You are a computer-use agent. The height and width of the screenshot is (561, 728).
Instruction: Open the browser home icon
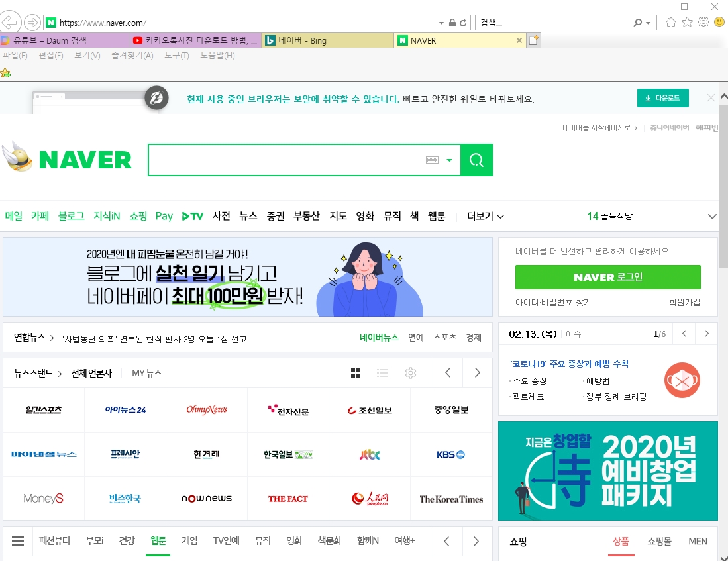tap(670, 23)
